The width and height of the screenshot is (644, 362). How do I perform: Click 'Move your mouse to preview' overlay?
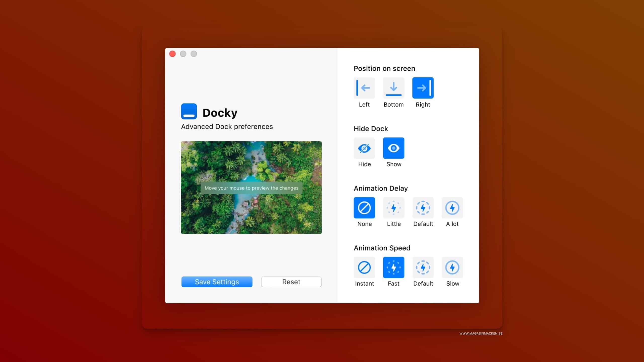coord(251,188)
